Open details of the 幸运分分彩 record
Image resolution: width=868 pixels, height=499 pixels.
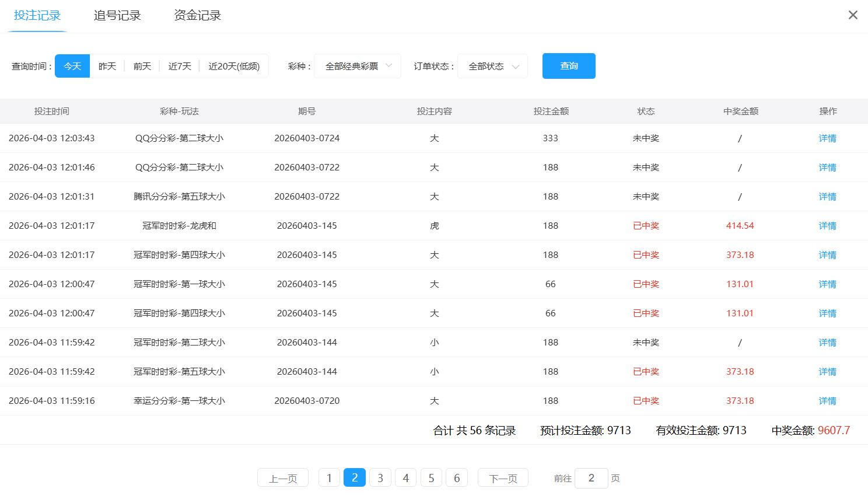(827, 400)
